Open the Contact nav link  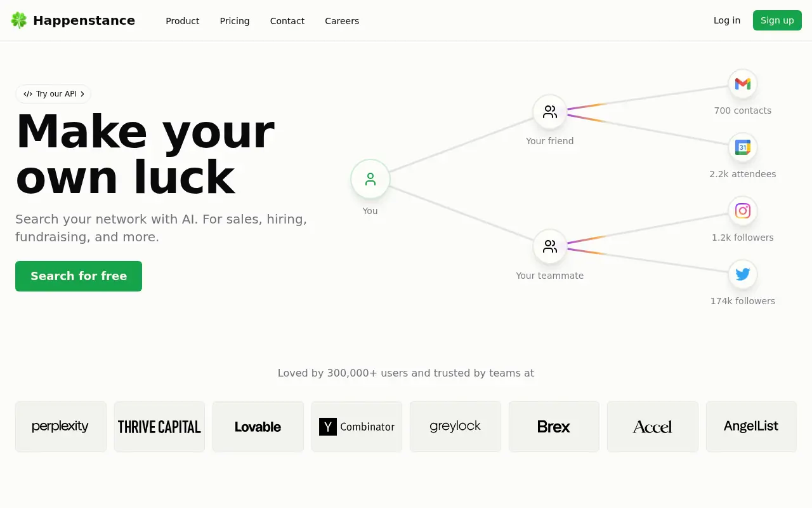tap(287, 21)
